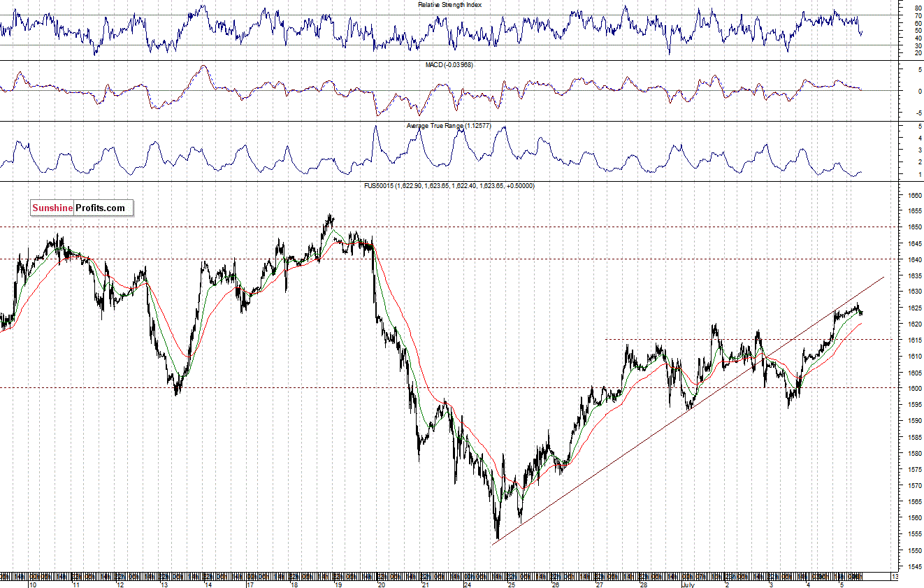924x588 pixels.
Task: Click the SunshineProfits.com logo
Action: (x=81, y=208)
